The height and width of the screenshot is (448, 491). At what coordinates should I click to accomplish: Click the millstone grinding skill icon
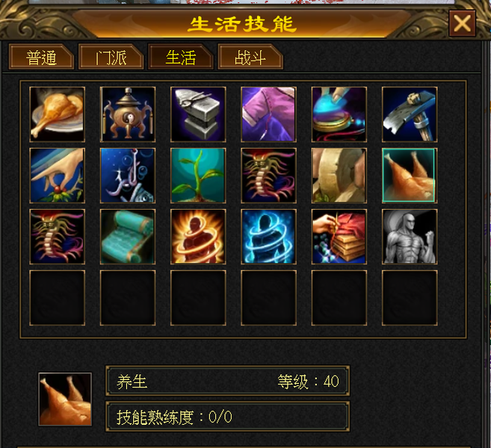[x=339, y=175]
